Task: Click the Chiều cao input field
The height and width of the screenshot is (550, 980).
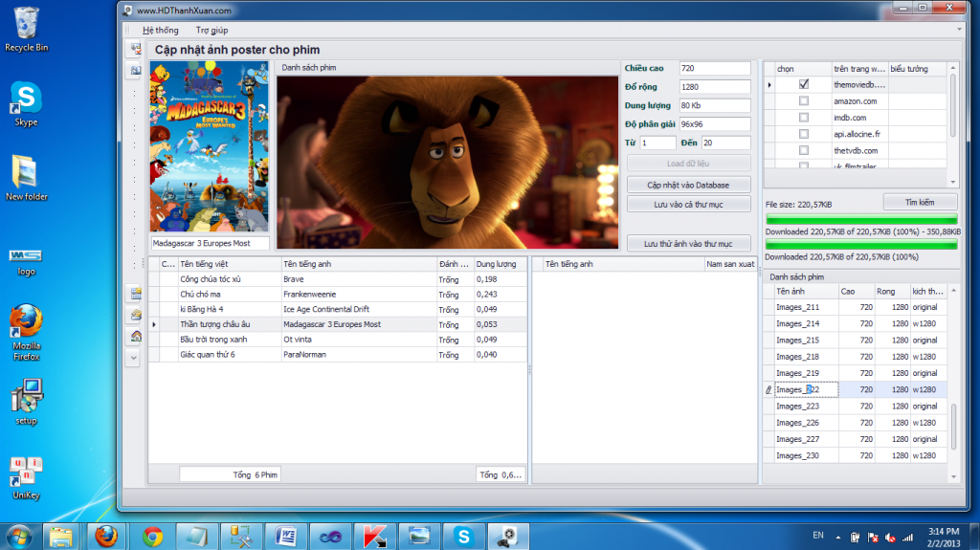Action: click(715, 68)
